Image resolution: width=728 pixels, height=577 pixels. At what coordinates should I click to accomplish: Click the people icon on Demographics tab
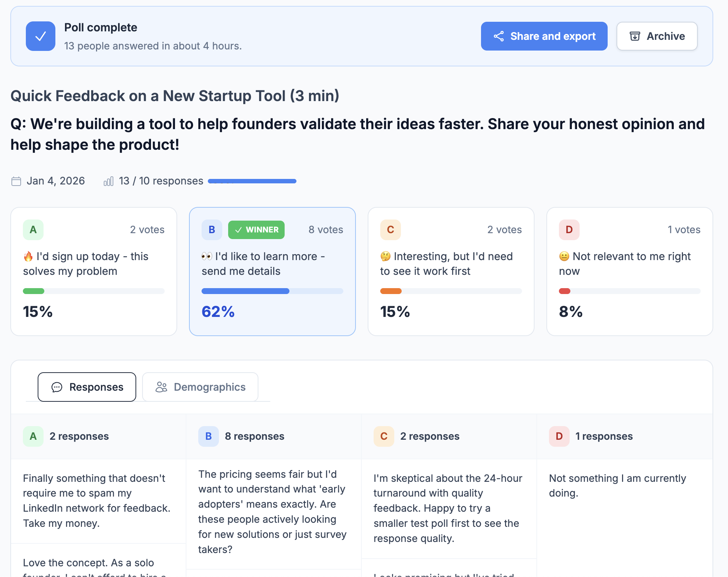coord(161,387)
